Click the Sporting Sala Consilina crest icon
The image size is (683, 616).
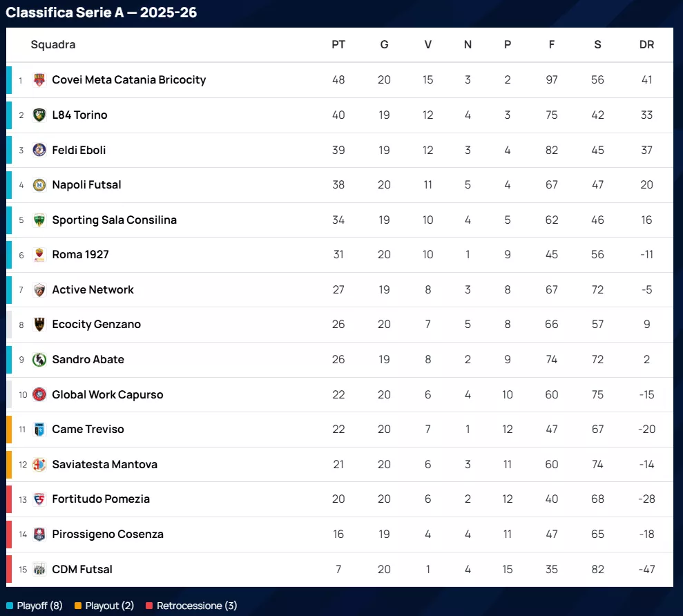point(39,220)
